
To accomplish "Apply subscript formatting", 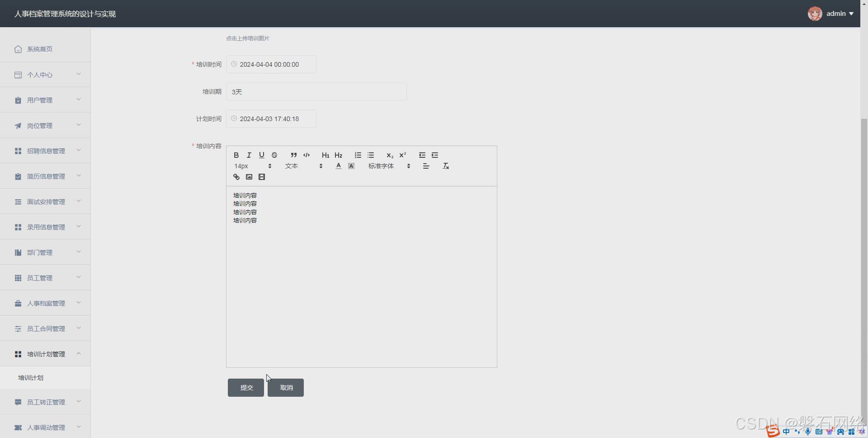I will point(390,155).
